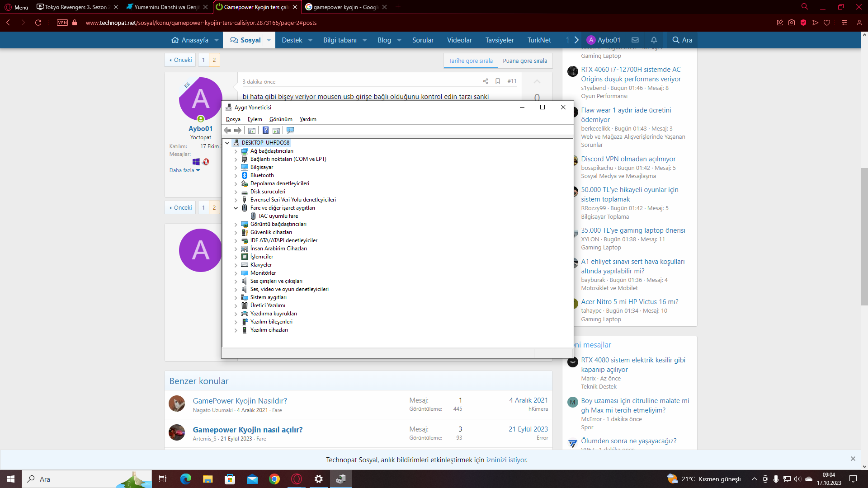
Task: Open Device Manager help icon
Action: (265, 130)
